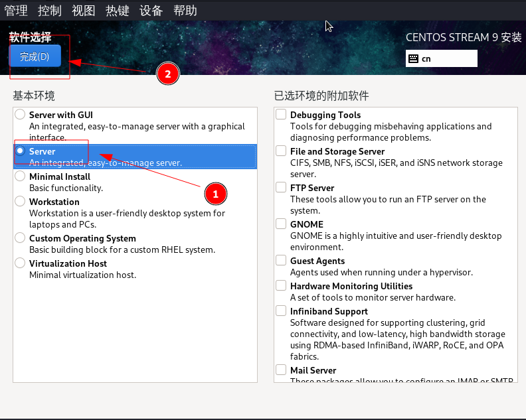The image size is (526, 420).
Task: Click the keyboard layout icon beside cn
Action: pos(413,58)
